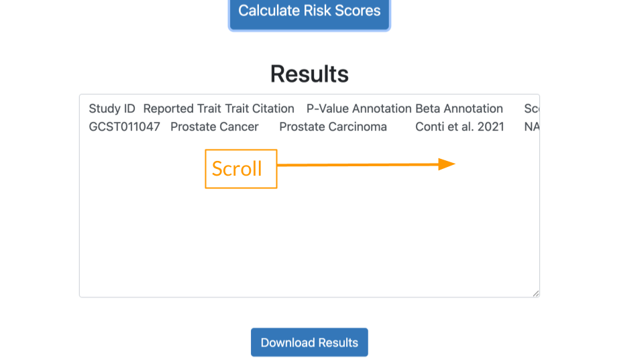Click the truncated Sc column header
This screenshot has height=362, width=644.
(x=531, y=109)
